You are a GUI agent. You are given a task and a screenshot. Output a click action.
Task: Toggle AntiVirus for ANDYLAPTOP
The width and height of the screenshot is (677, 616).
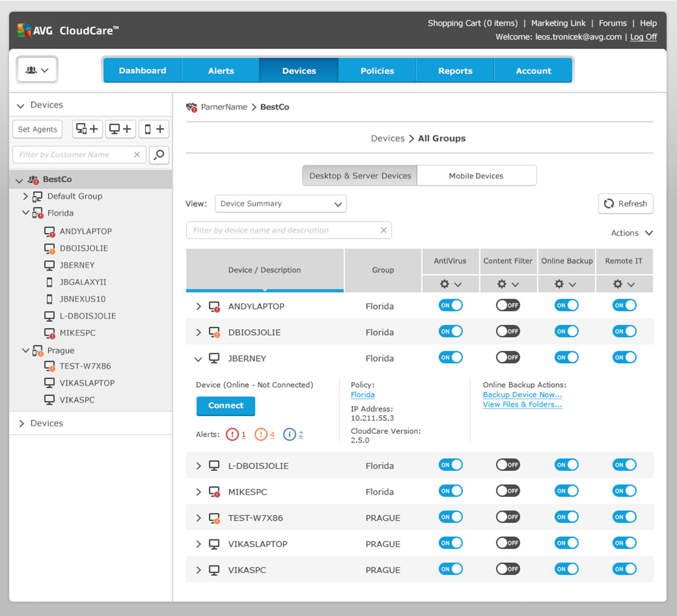(x=450, y=305)
